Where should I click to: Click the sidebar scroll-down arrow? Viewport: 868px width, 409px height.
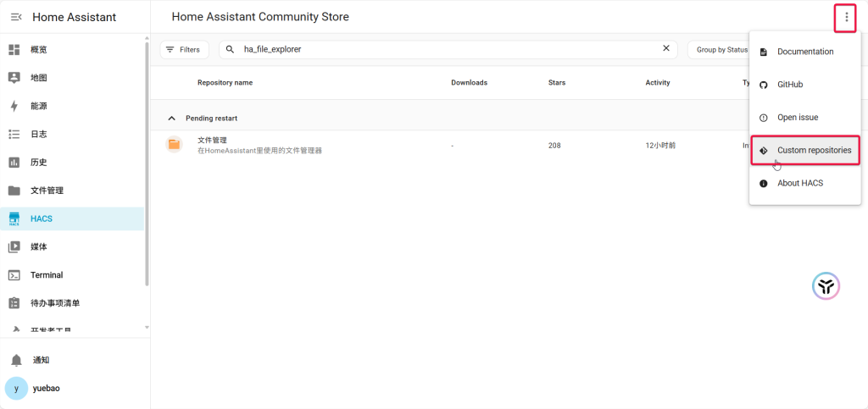click(147, 327)
